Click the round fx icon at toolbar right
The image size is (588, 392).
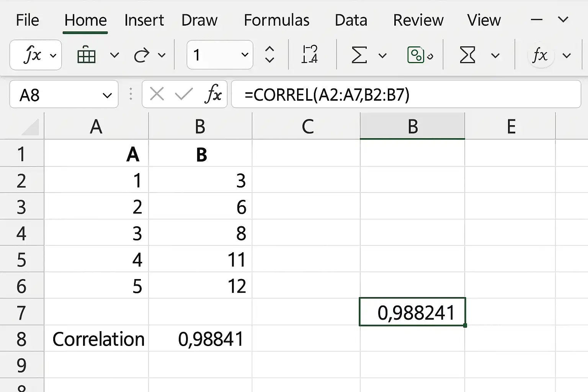point(540,55)
